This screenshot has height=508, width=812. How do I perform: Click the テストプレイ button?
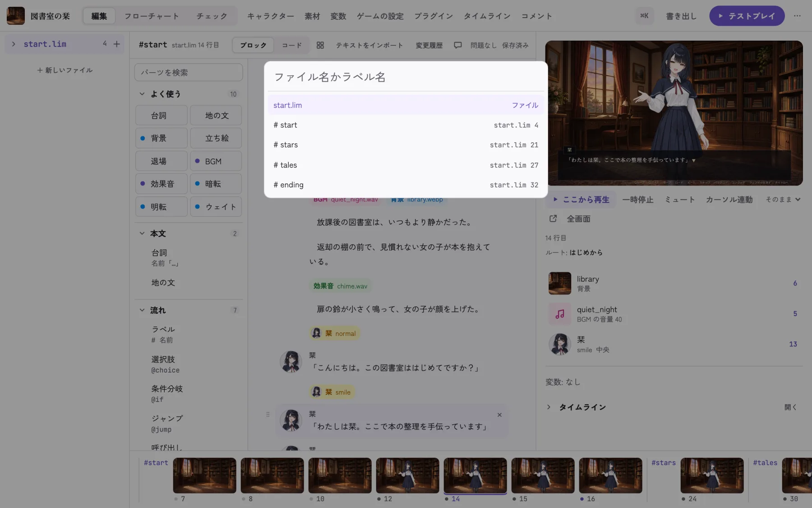[x=747, y=16]
